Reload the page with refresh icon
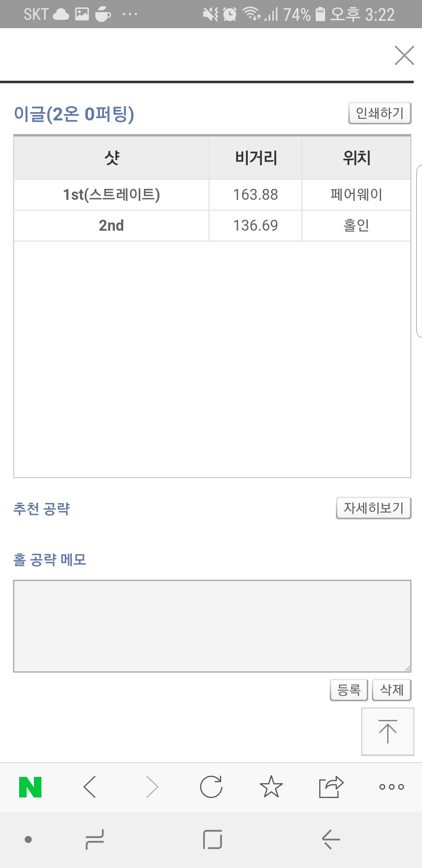Image resolution: width=422 pixels, height=868 pixels. 211,787
